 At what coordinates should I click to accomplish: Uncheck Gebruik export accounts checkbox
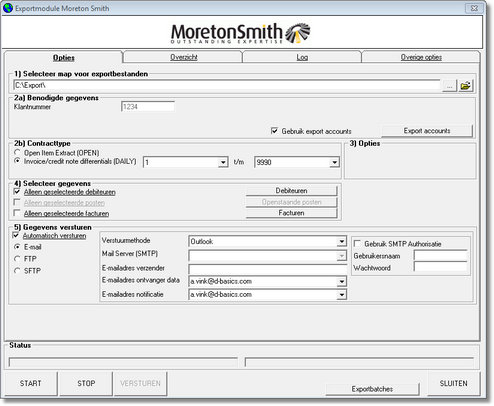click(274, 131)
